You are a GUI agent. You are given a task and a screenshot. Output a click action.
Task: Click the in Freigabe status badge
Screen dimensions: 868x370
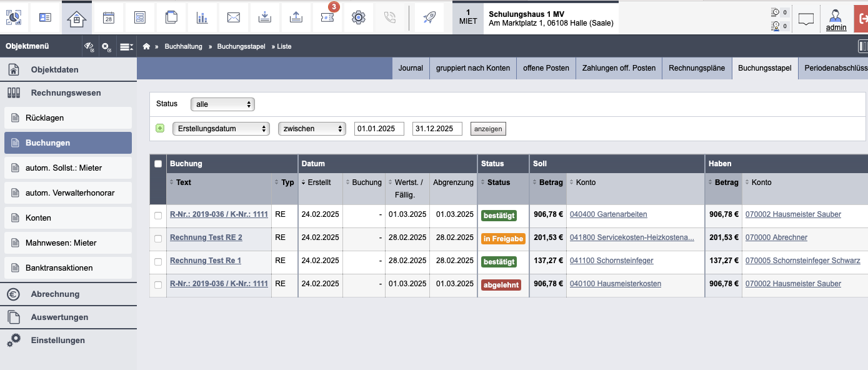click(503, 238)
